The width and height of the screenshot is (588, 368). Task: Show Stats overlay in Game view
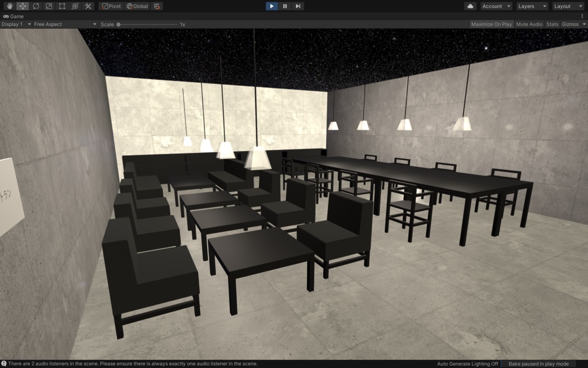pos(553,24)
